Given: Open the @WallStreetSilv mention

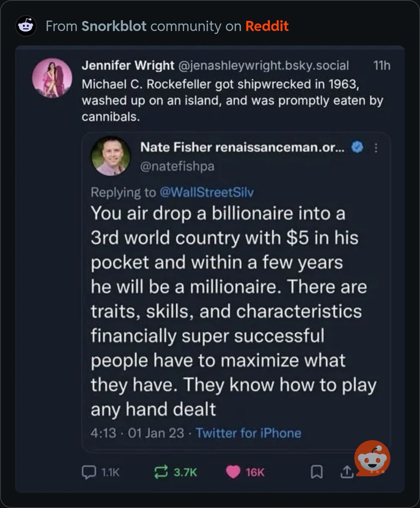Looking at the screenshot, I should (x=206, y=192).
